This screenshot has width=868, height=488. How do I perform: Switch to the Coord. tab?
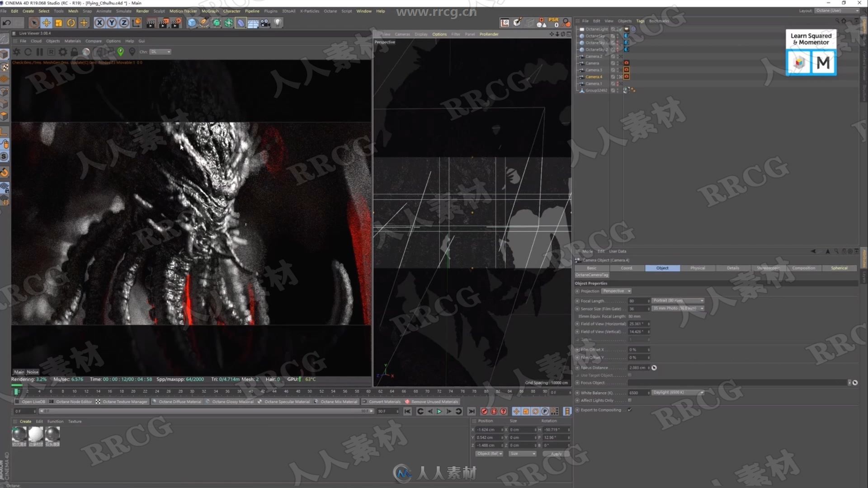[x=627, y=268]
